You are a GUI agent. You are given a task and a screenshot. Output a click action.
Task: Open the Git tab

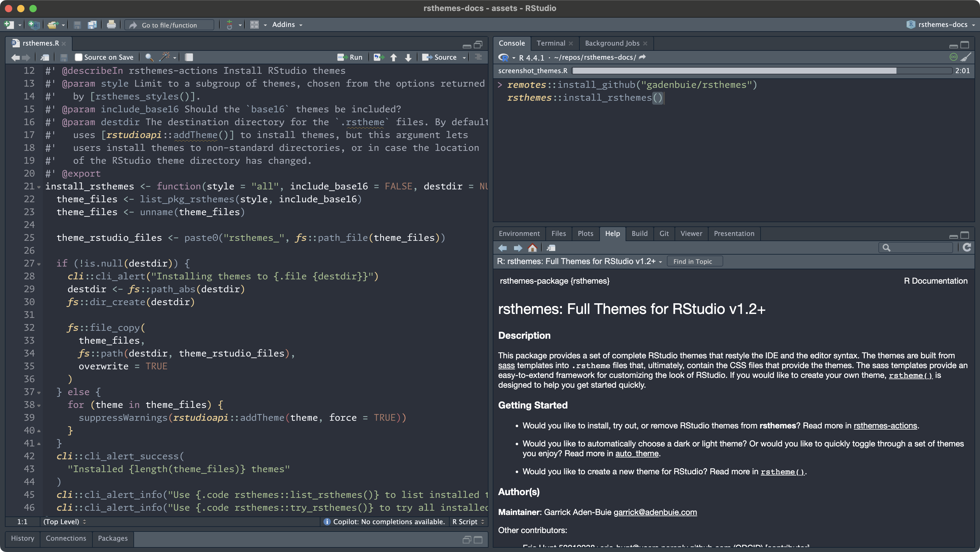click(x=664, y=233)
